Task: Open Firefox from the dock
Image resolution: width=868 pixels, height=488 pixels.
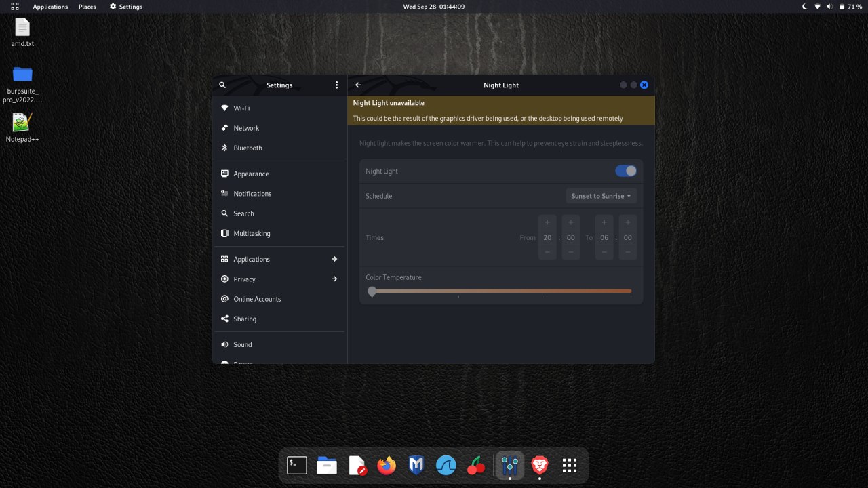Action: (x=387, y=465)
